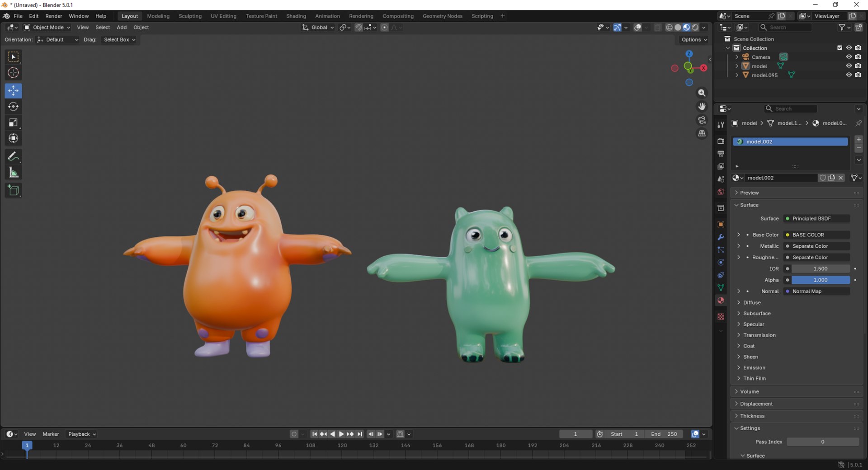The image size is (868, 470).
Task: Click the Options button in viewport
Action: [x=694, y=40]
